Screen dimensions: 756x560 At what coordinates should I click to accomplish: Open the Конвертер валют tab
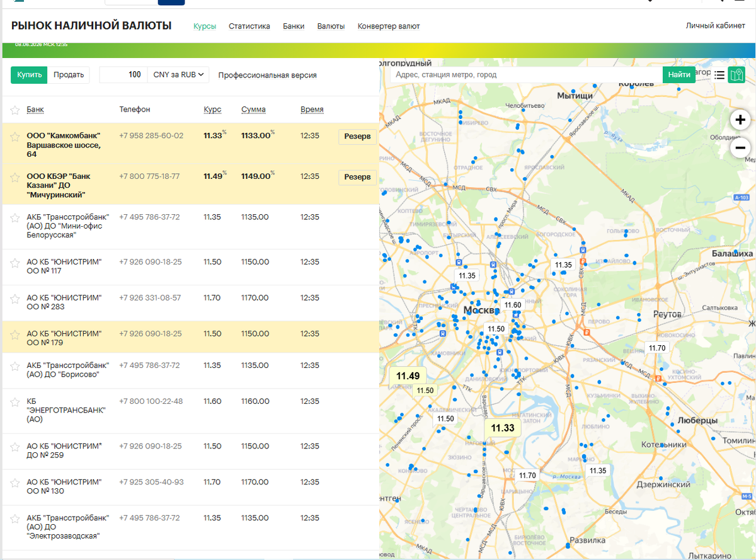click(389, 26)
